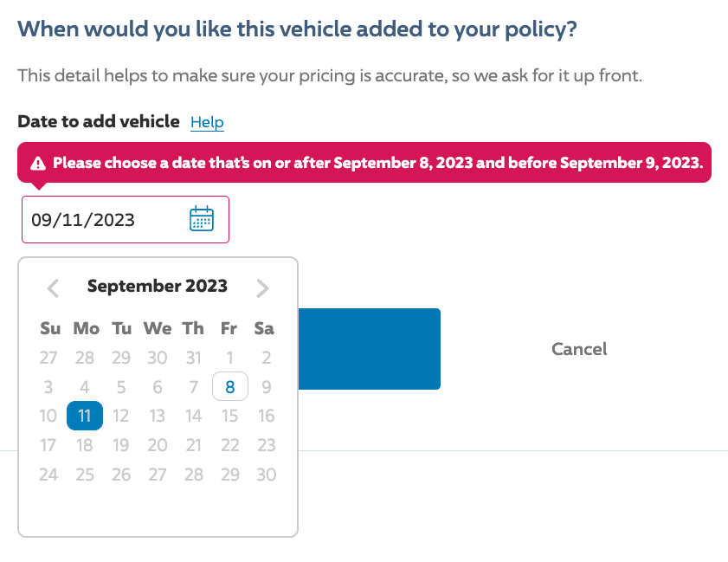Pick September 15 in calendar
Image resolution: width=728 pixels, height=562 pixels.
point(229,416)
